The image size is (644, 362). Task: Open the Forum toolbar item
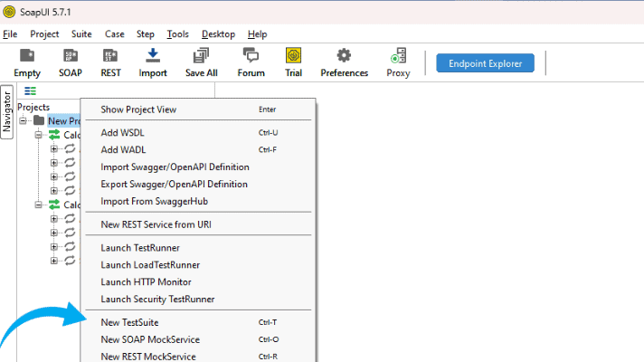(251, 62)
